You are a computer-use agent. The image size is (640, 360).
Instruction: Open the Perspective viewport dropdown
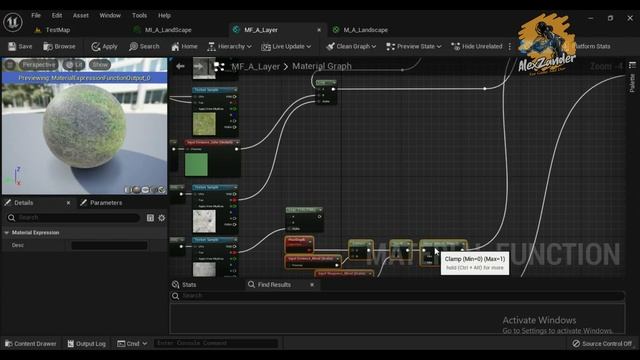pyautogui.click(x=39, y=64)
